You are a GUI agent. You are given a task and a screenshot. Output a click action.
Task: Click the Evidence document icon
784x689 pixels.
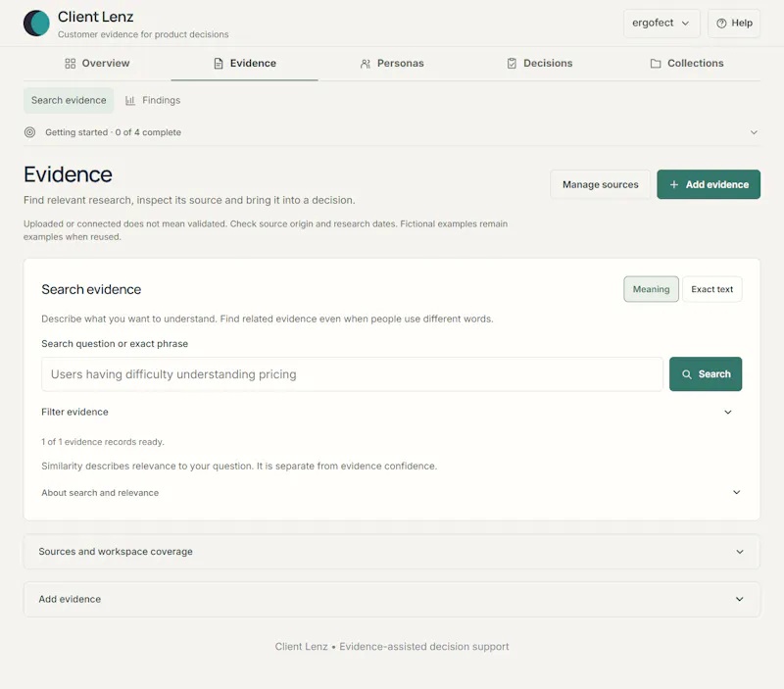(x=218, y=64)
